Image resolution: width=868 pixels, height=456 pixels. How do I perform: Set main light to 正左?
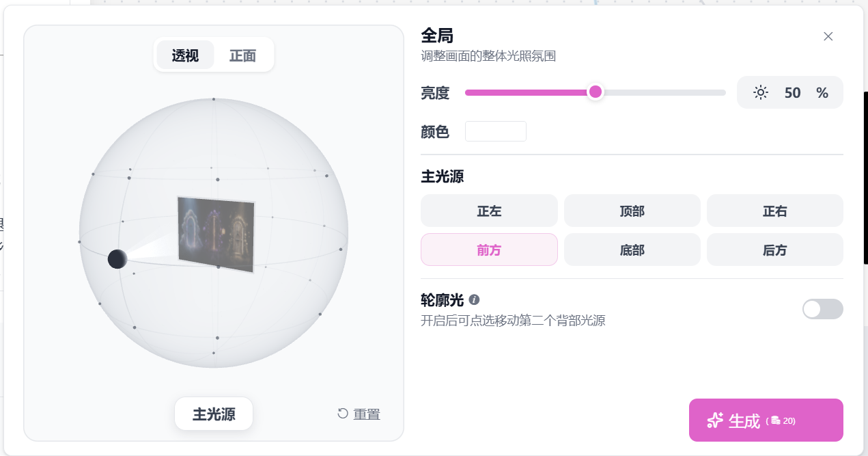pos(489,211)
